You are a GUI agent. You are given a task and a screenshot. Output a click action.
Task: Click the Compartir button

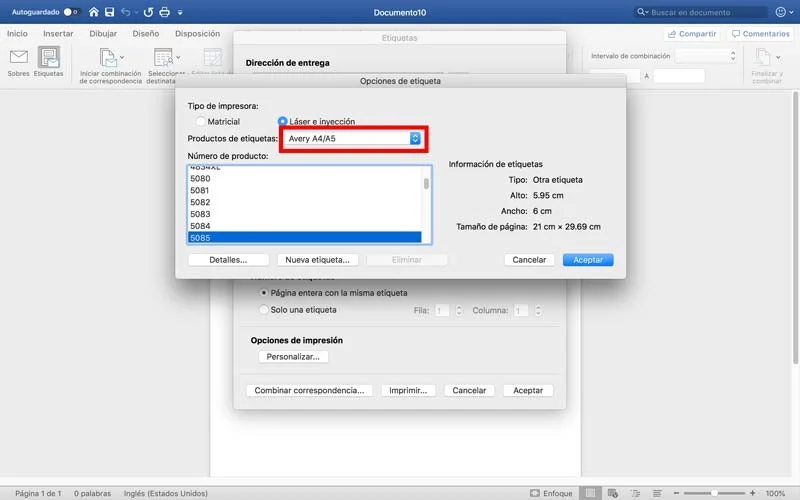click(x=692, y=34)
